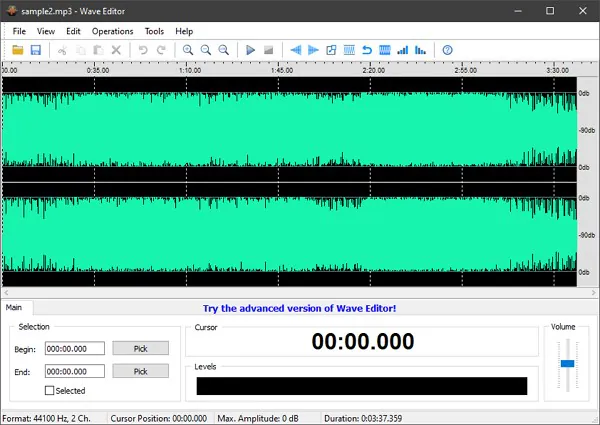Open the Help menu
Screen dimensions: 600x425
[x=184, y=31]
